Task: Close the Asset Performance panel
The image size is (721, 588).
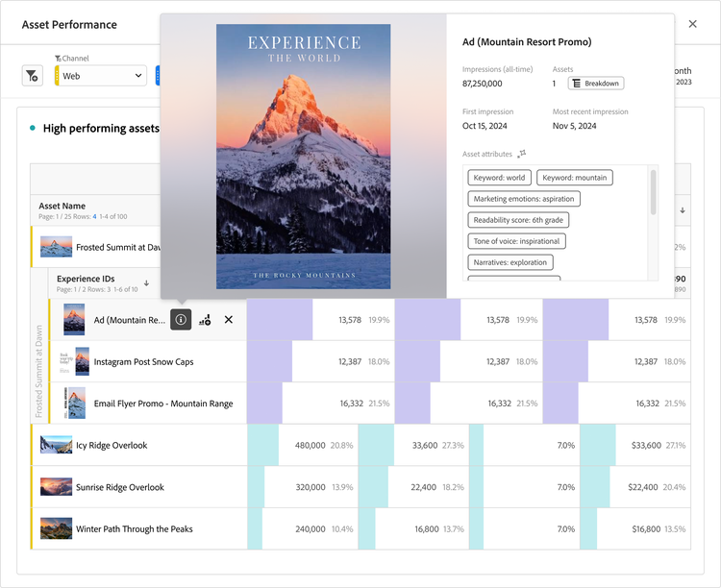Action: 692,24
